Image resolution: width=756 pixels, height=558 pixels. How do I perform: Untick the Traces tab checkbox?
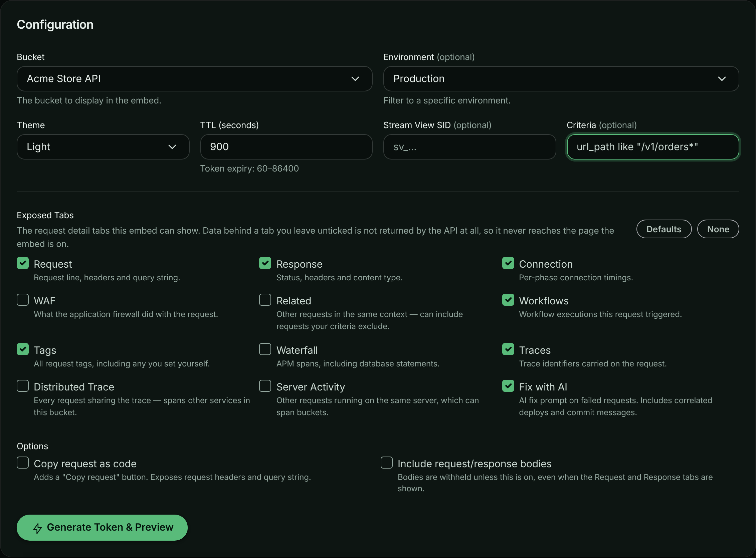tap(508, 349)
